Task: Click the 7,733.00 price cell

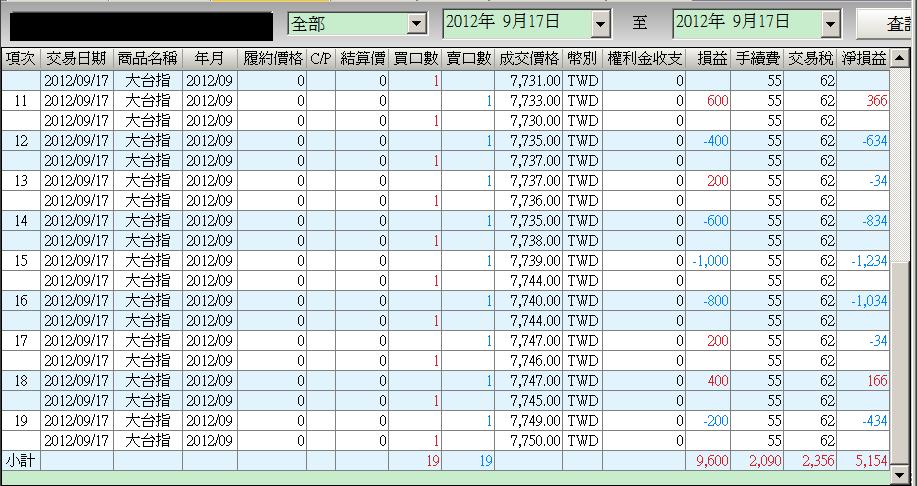Action: tap(529, 101)
